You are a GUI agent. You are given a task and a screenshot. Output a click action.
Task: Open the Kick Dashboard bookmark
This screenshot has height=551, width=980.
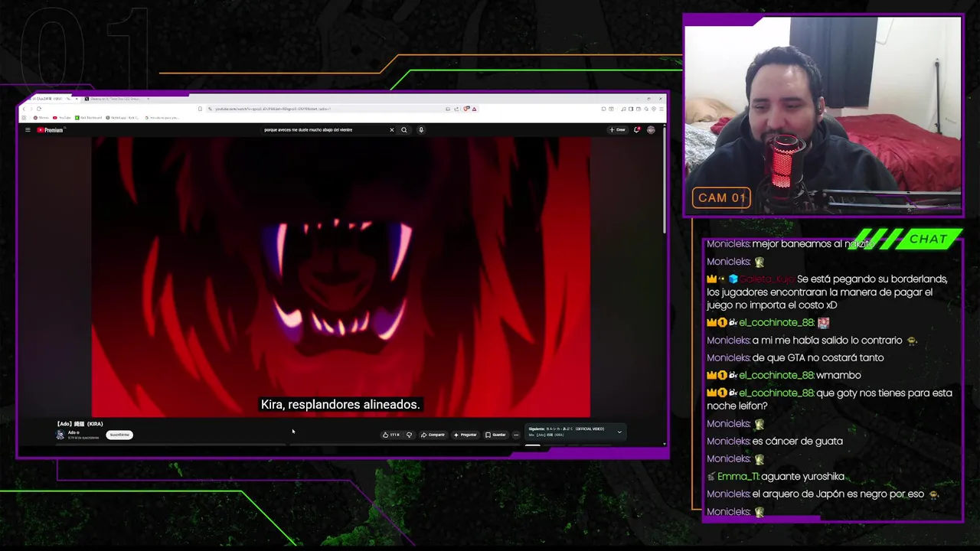point(89,118)
